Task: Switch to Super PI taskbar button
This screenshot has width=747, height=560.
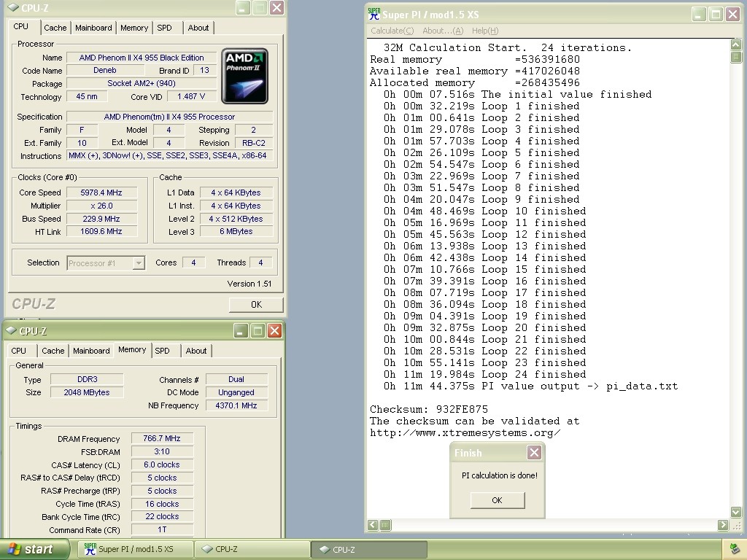Action: click(x=135, y=549)
